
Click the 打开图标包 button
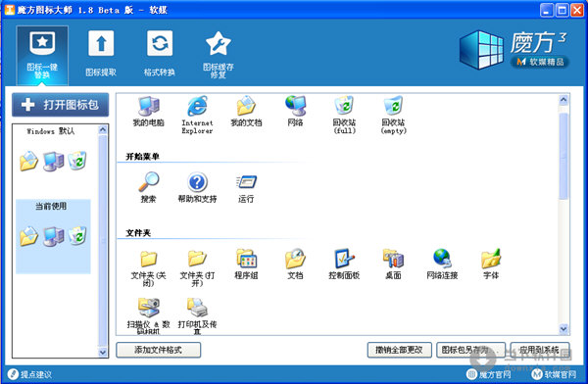click(61, 105)
